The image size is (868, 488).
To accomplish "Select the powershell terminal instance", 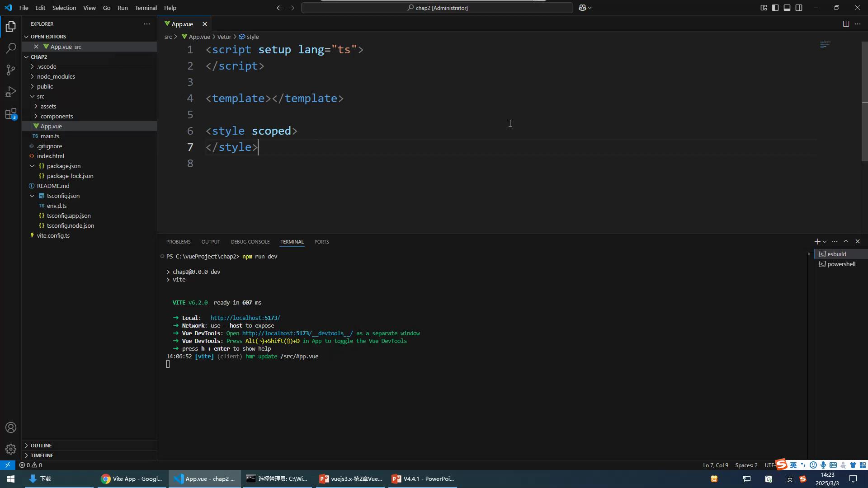I will [x=841, y=264].
